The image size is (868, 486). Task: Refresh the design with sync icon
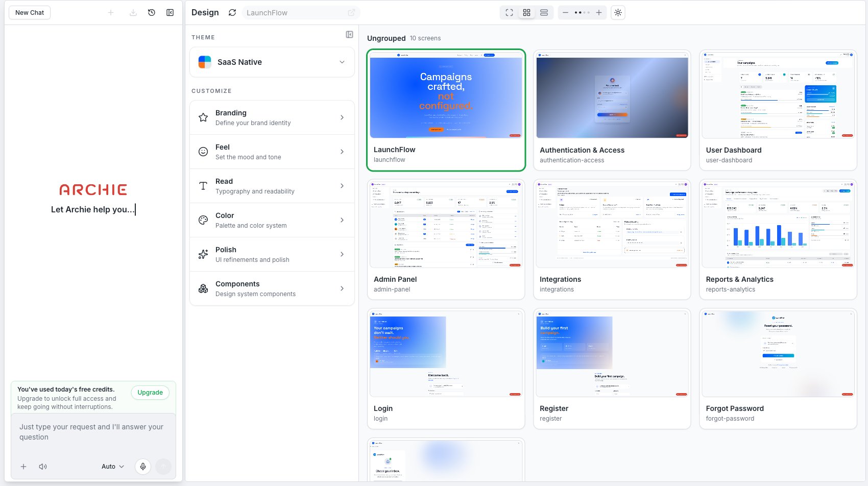point(232,13)
